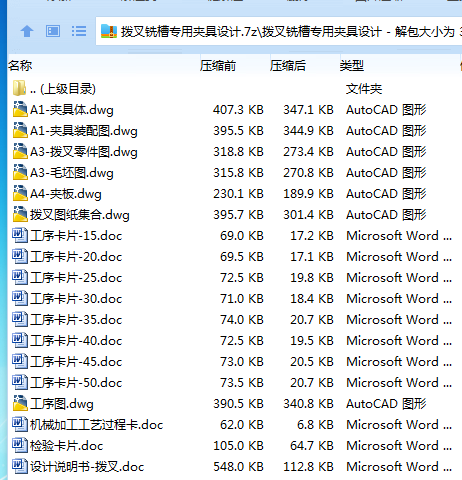Screen dimensions: 462x480
Task: Click the 文件夹 type cell
Action: click(364, 89)
